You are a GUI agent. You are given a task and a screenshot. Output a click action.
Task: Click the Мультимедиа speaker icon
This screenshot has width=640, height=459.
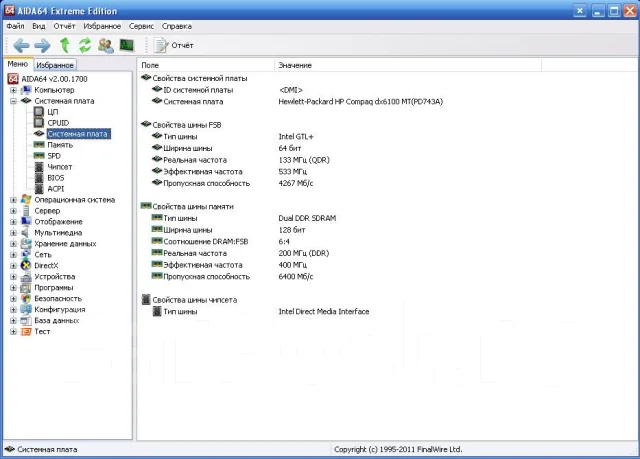point(25,233)
